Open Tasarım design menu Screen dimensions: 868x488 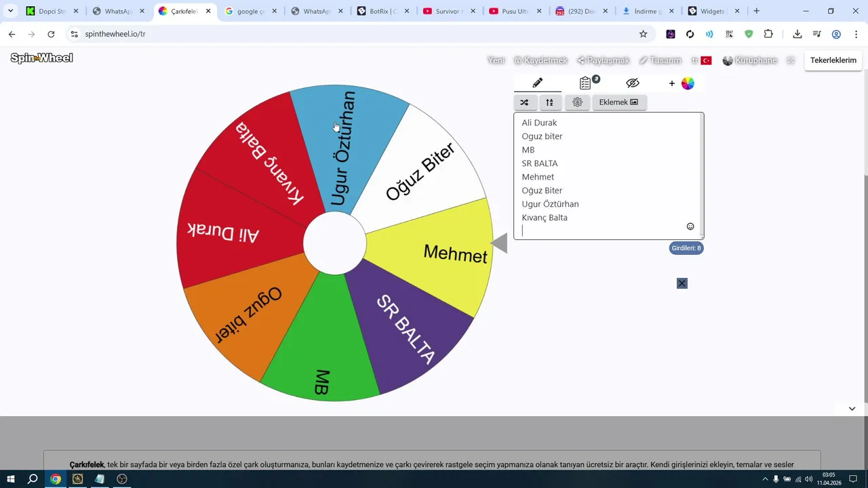point(660,60)
